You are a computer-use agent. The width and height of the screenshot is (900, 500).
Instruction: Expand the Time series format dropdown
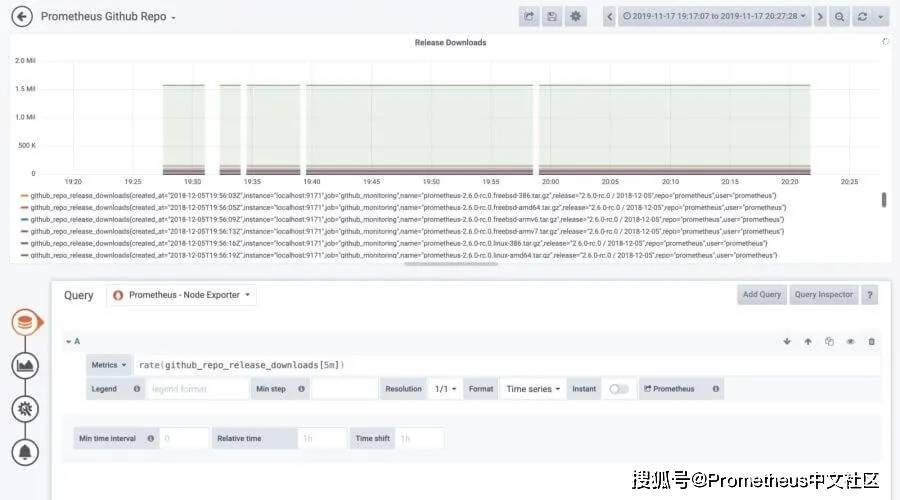(533, 389)
